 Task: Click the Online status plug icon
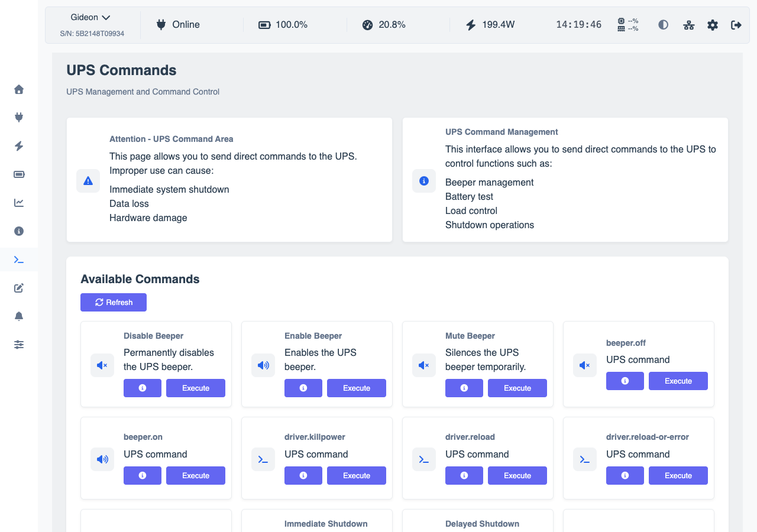(161, 25)
